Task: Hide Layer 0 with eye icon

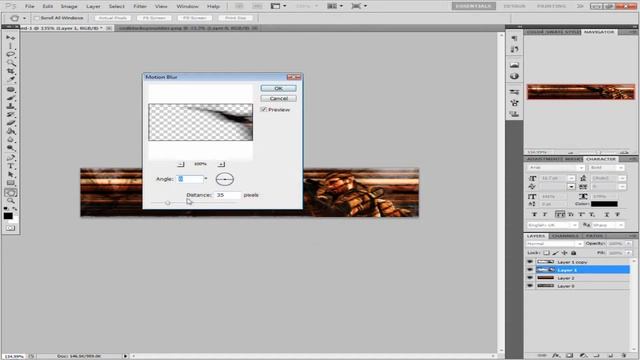Action: [x=530, y=286]
